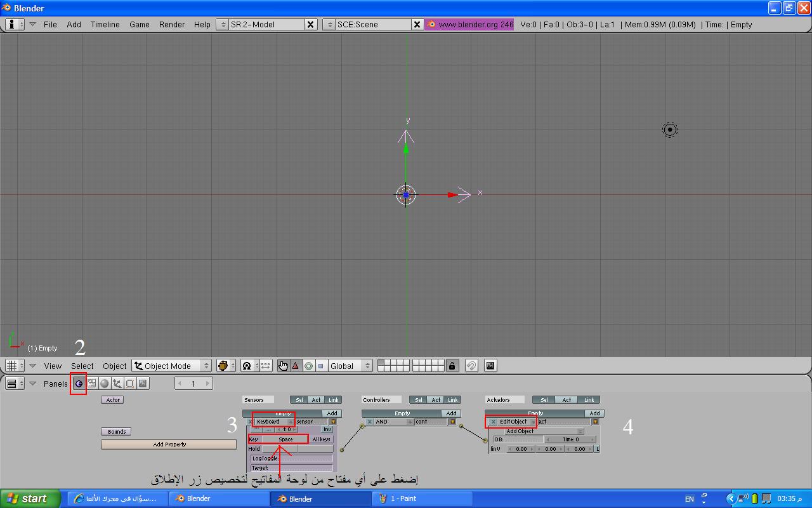812x508 pixels.
Task: Remove the Edit Object actuator with its X
Action: tap(493, 422)
